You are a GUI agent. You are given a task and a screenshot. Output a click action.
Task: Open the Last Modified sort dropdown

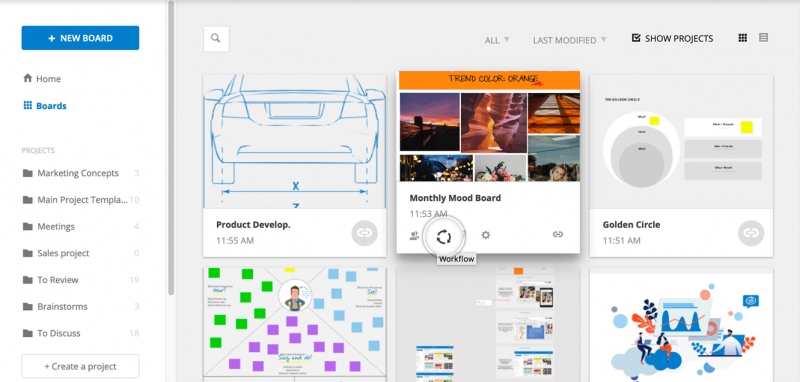click(x=569, y=40)
